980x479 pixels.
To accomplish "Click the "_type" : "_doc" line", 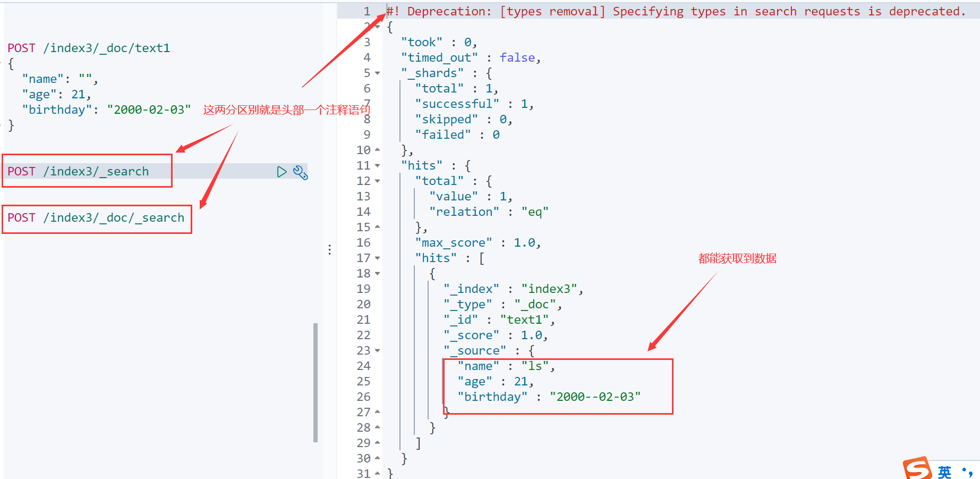I will (502, 305).
